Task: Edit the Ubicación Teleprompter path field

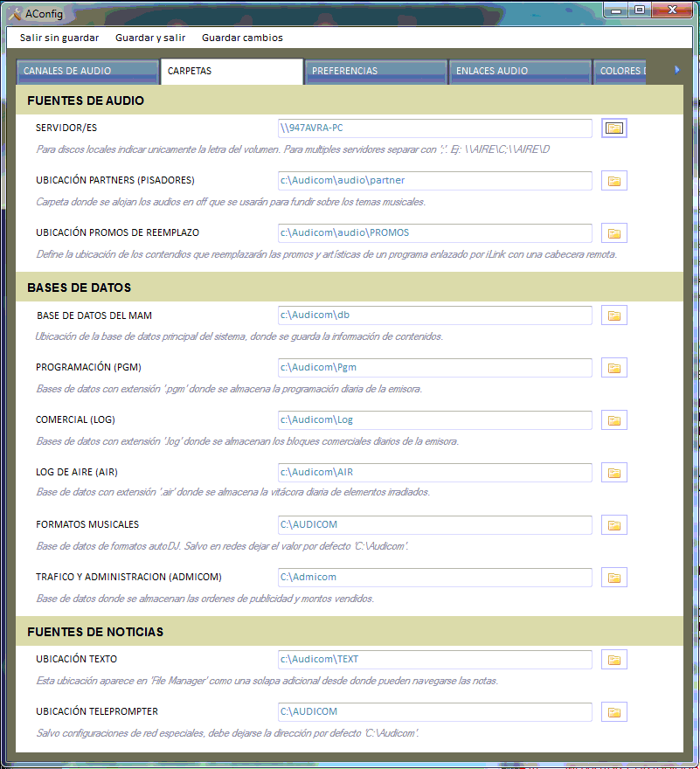Action: (x=434, y=712)
